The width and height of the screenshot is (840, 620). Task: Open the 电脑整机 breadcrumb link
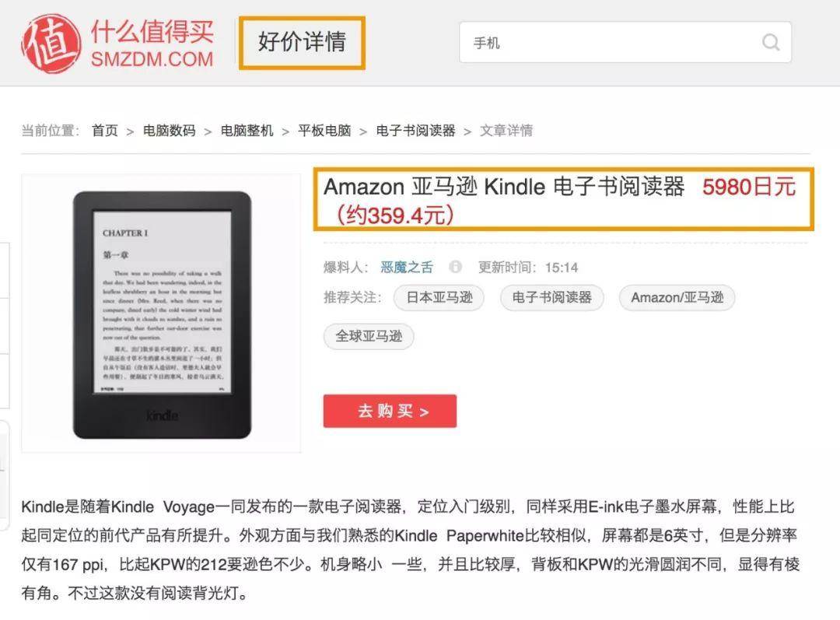247,130
